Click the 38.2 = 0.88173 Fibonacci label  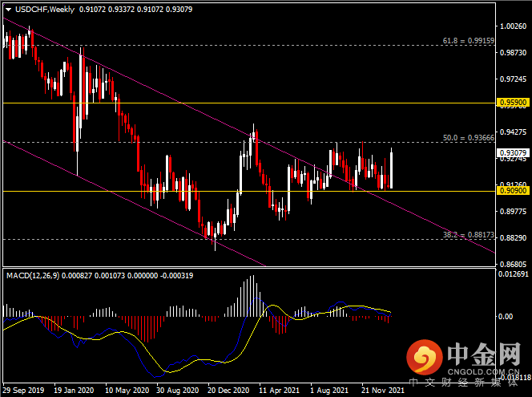point(468,235)
